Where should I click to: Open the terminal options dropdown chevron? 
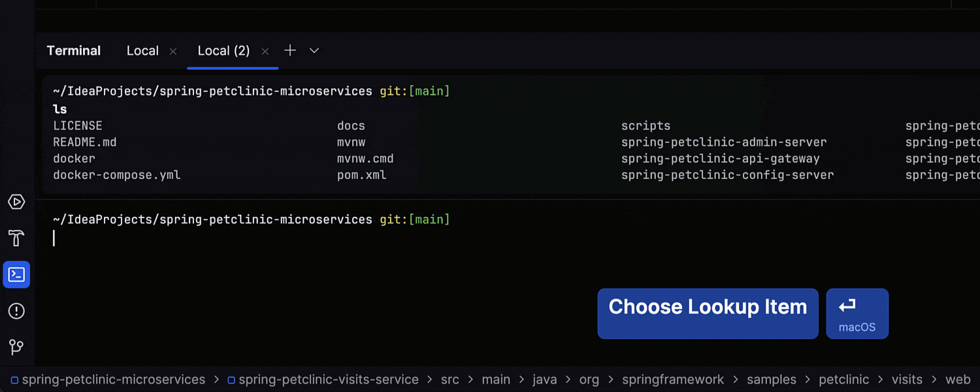pos(314,50)
